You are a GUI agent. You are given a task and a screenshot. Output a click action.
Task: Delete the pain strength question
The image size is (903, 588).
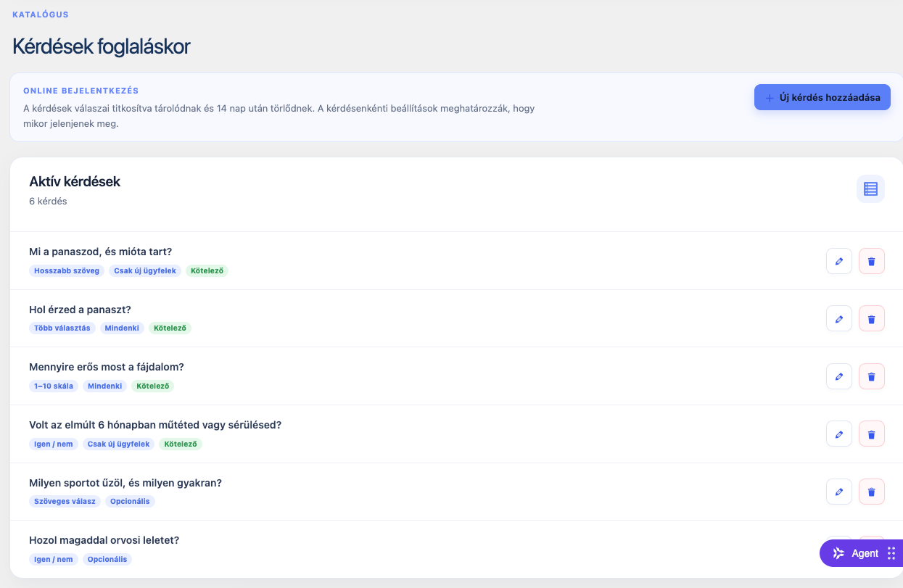click(x=872, y=376)
